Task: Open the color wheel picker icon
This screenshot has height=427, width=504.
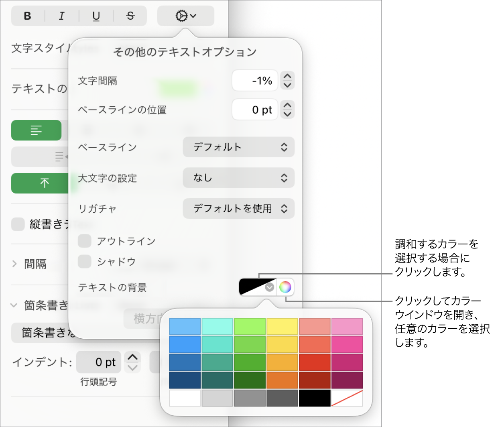Action: click(x=285, y=287)
